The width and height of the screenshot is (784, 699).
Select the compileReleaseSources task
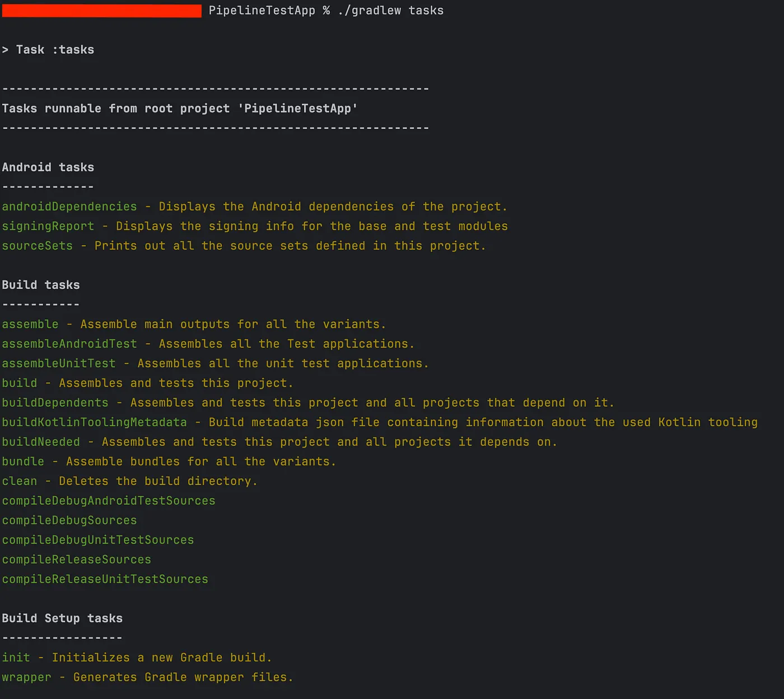point(77,559)
